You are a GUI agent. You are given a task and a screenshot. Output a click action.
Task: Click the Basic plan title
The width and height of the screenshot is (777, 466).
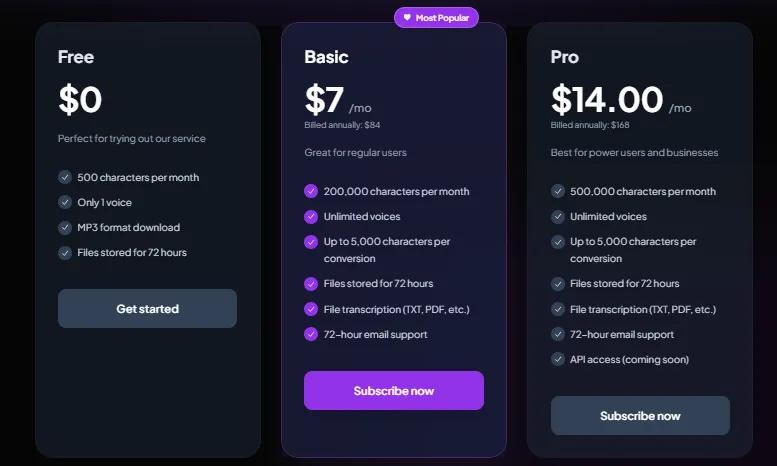326,57
